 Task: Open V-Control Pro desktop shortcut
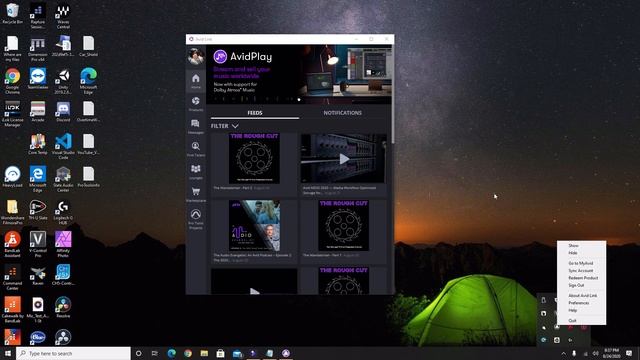tap(38, 244)
